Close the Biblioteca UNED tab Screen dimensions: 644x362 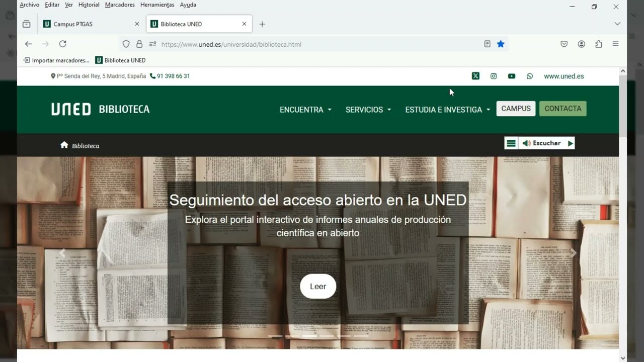pyautogui.click(x=245, y=24)
